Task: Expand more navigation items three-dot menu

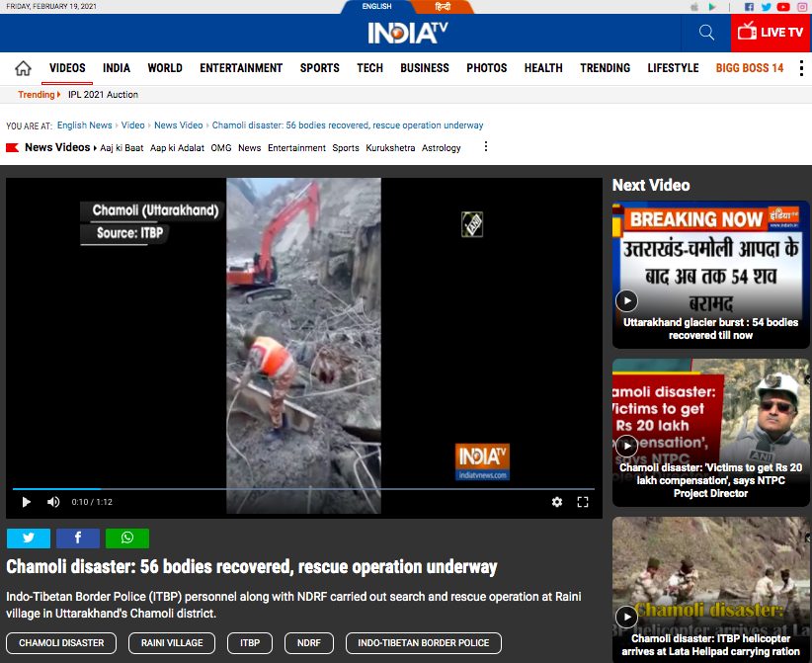Action: coord(801,68)
